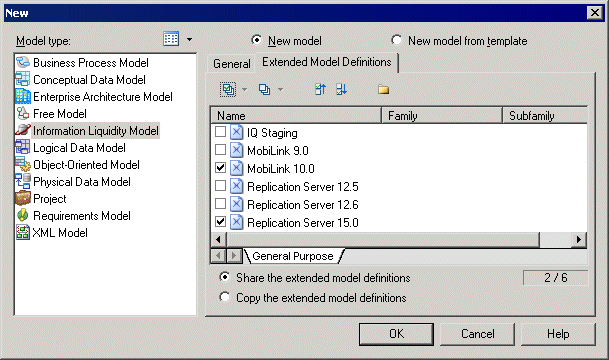Click the Deselect All tool icon
The width and height of the screenshot is (609, 360).
[264, 90]
